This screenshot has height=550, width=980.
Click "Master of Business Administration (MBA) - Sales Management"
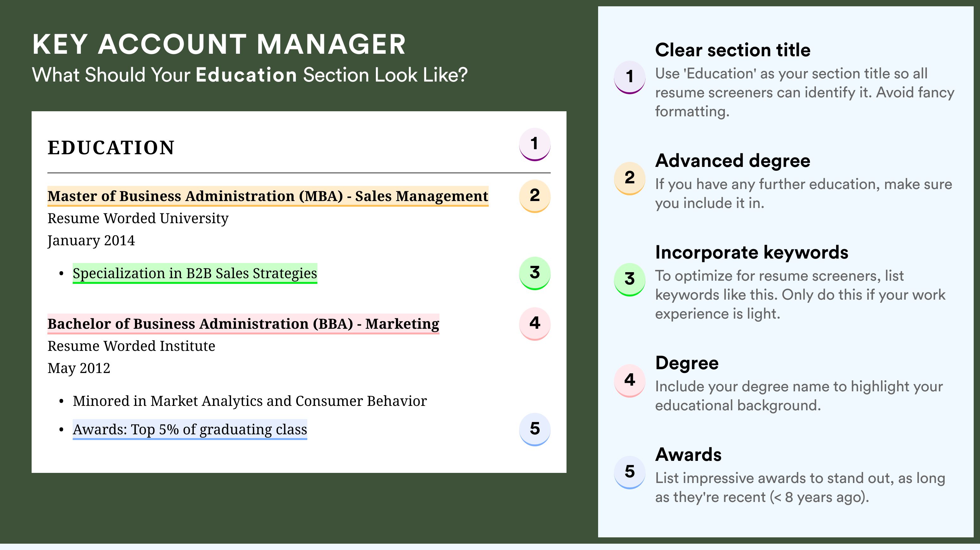pos(268,196)
